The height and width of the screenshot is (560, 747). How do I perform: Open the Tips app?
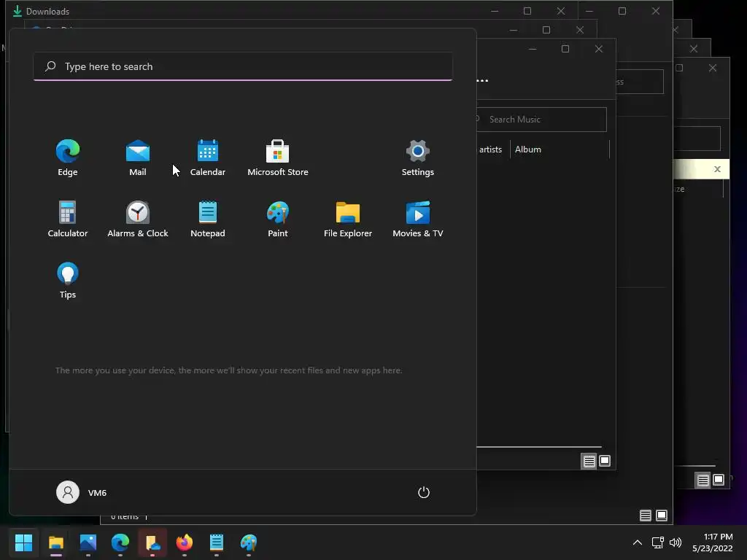coord(68,281)
